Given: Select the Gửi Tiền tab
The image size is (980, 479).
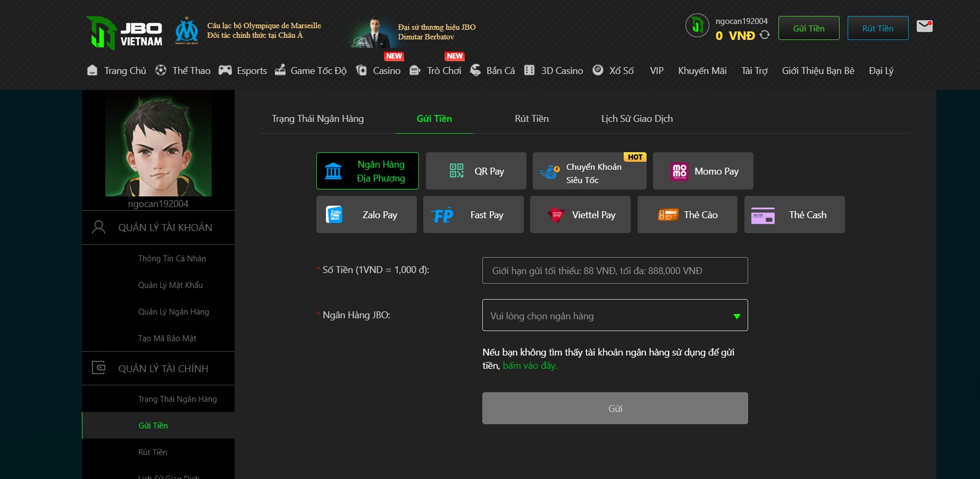Looking at the screenshot, I should tap(434, 119).
